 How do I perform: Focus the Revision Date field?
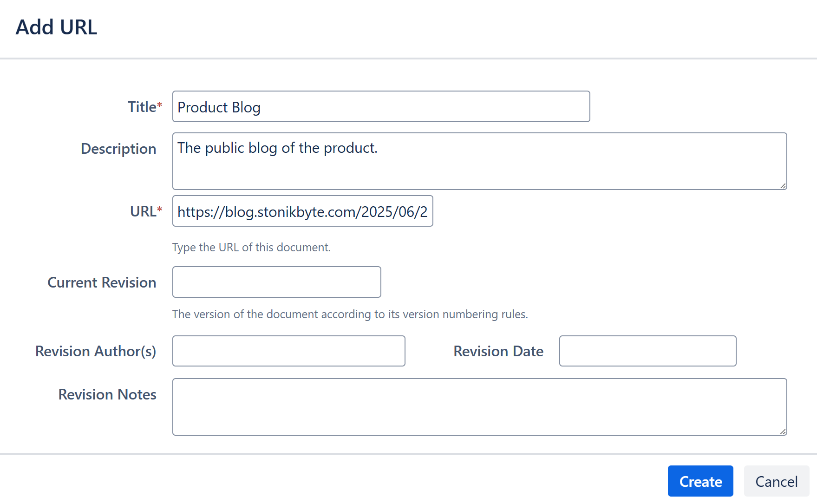tap(647, 351)
